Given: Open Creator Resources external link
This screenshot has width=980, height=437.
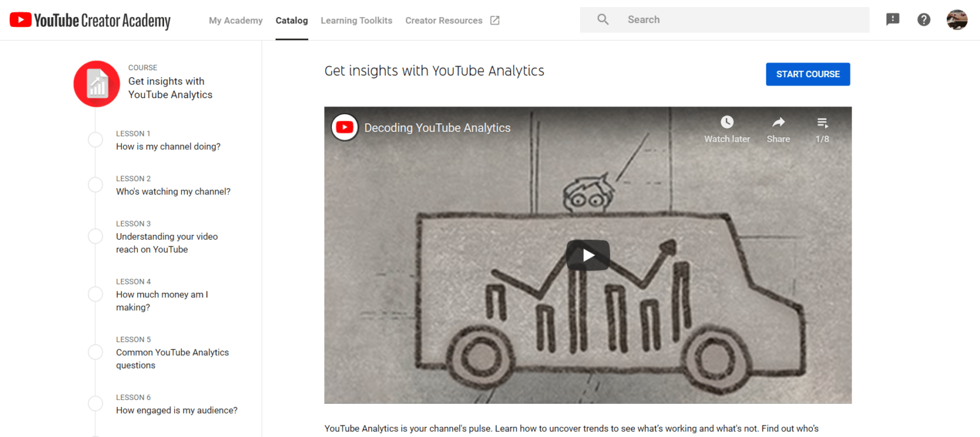Looking at the screenshot, I should (452, 20).
